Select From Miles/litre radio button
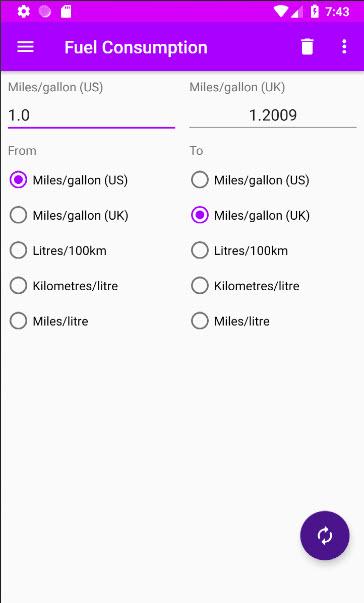 [x=49, y=321]
